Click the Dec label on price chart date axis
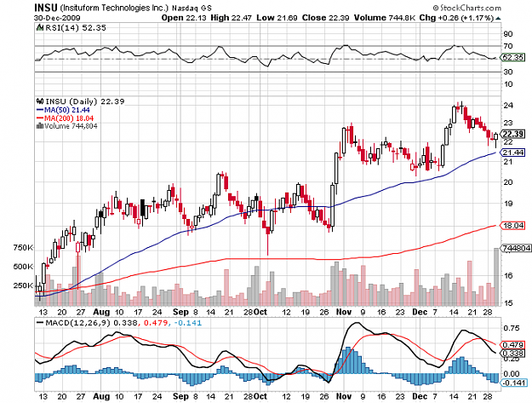 click(420, 312)
